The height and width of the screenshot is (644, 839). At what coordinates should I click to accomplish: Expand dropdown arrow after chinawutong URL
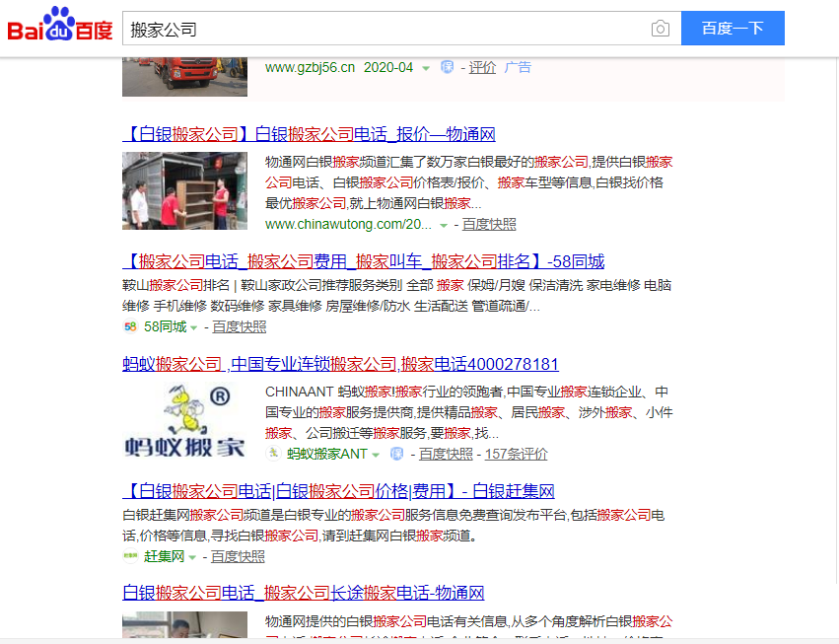point(444,226)
